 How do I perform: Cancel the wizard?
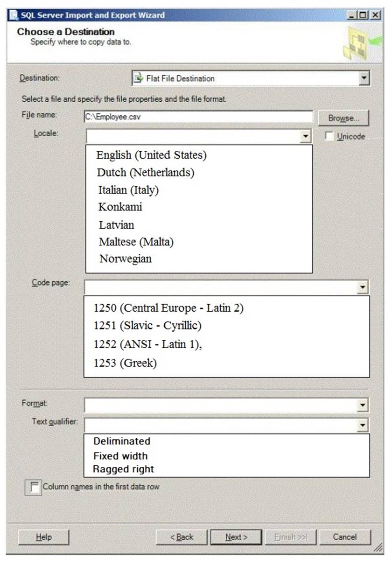pos(345,537)
